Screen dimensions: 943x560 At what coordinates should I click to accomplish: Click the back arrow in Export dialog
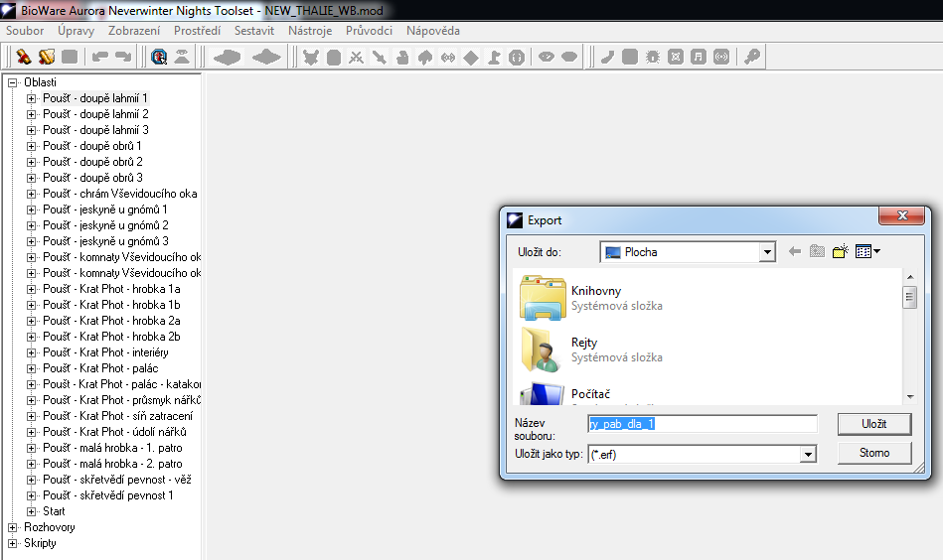point(795,252)
